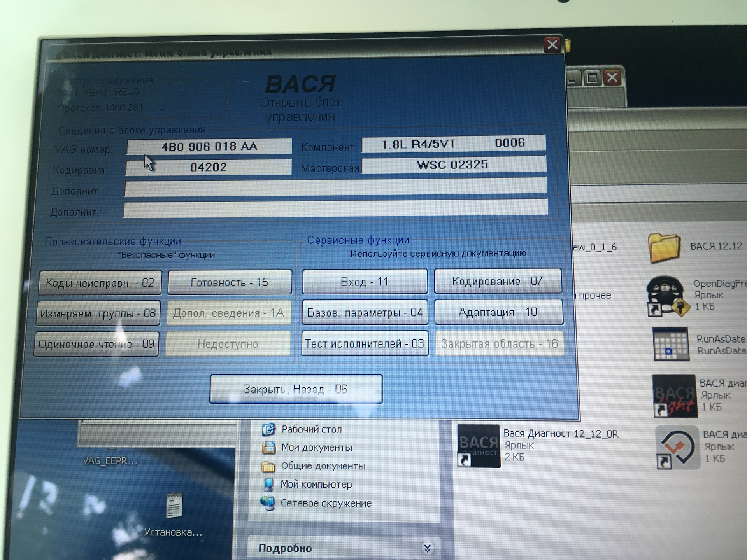Select the ВАСЯ 12.12 folder name text
Viewport: 747px width, 560px height.
pyautogui.click(x=716, y=246)
